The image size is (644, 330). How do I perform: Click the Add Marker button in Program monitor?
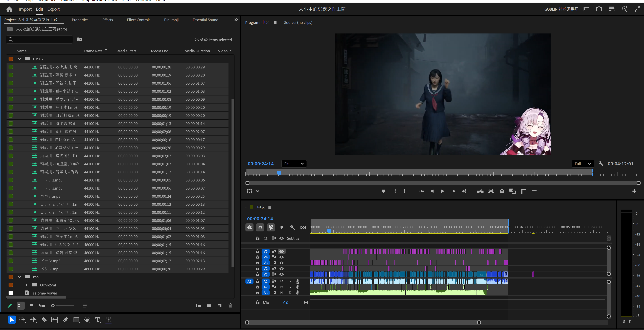383,191
